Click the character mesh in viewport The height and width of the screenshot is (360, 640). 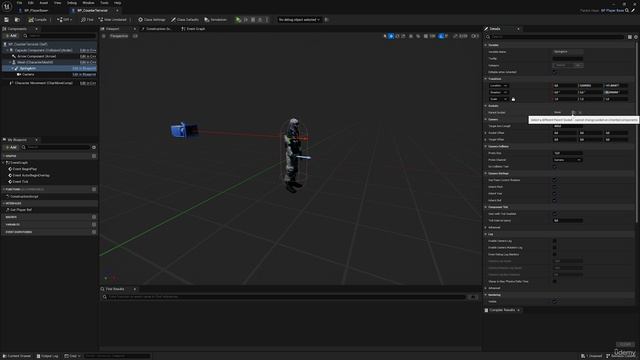click(x=293, y=155)
